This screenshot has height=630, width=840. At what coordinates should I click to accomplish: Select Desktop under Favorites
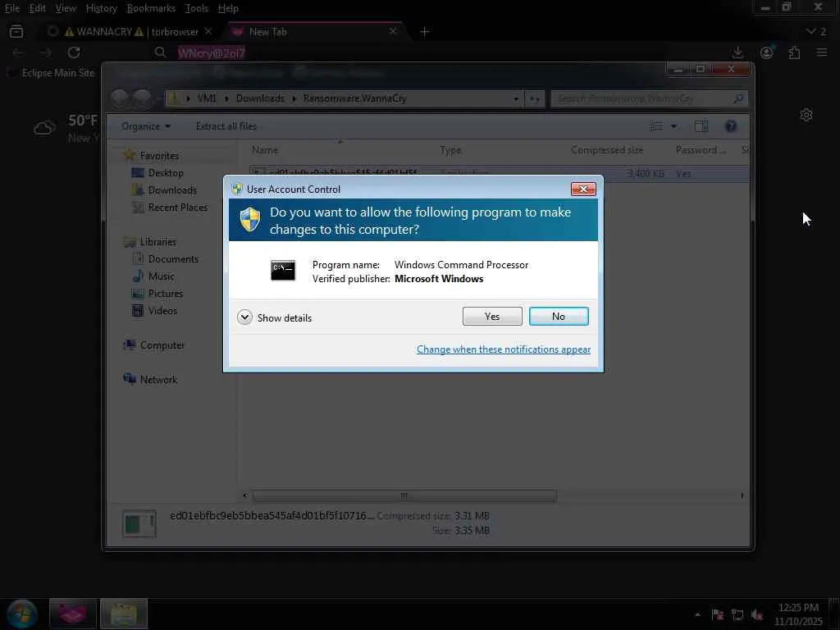166,173
